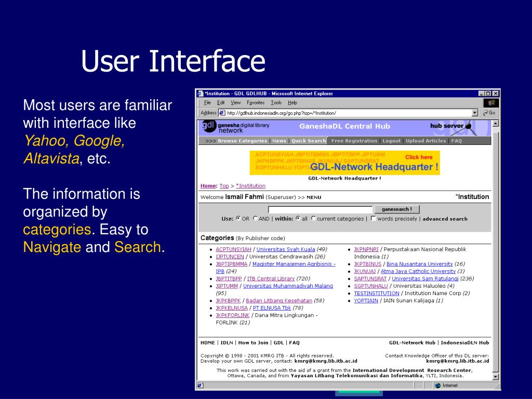This screenshot has width=532, height=399.
Task: Open the Atma Jaya Catholic University link
Action: 418,271
